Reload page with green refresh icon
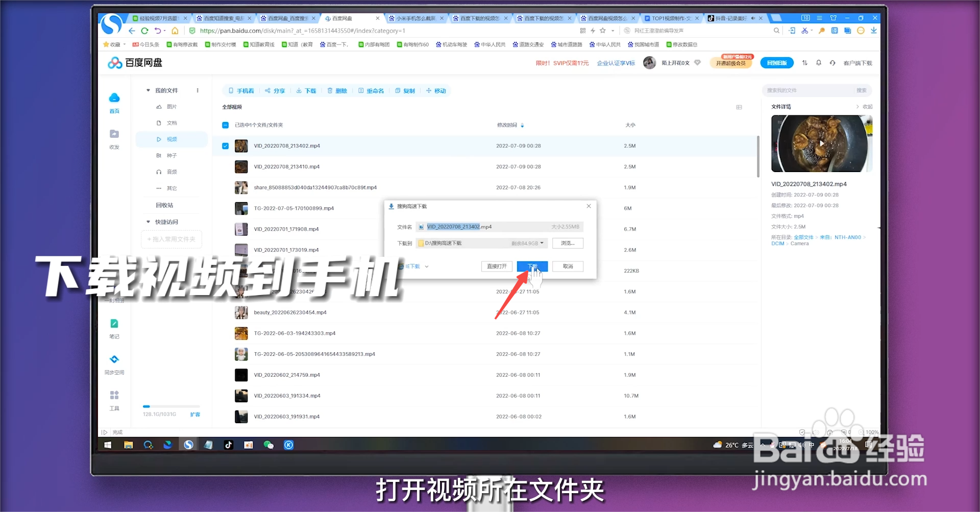The width and height of the screenshot is (980, 512). pos(144,31)
